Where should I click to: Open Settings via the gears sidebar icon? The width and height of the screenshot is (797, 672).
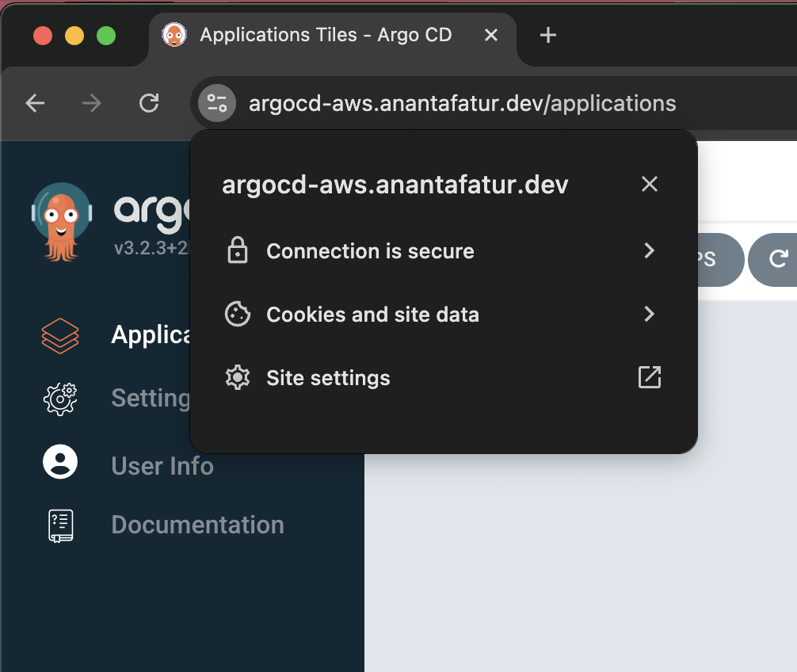[60, 398]
